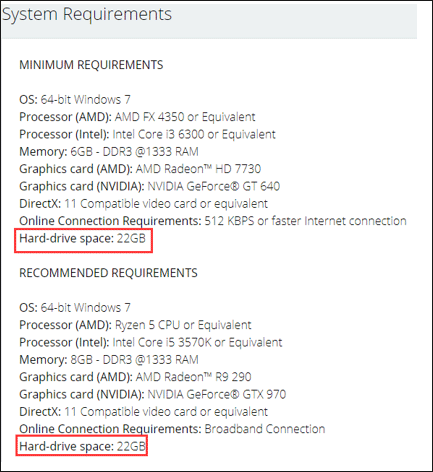Click the NVIDIA GeForce GT 640 line

coord(150,186)
